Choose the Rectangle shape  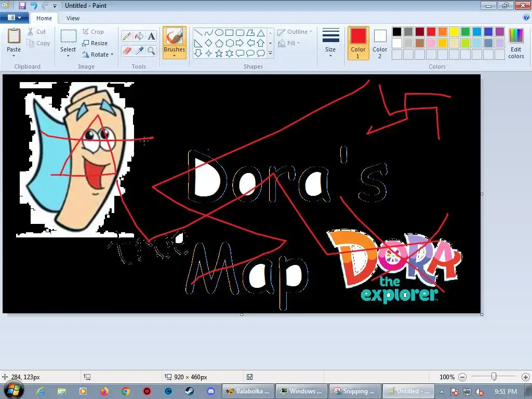(x=230, y=33)
